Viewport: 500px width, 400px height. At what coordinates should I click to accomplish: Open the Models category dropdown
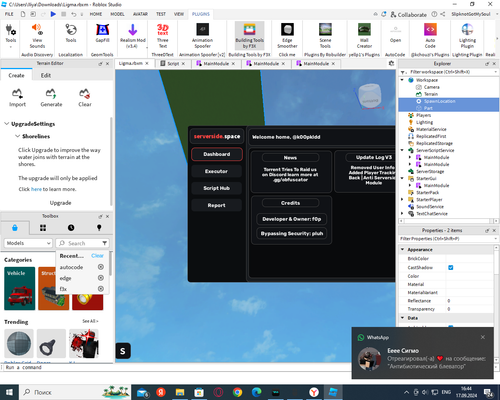tap(28, 243)
